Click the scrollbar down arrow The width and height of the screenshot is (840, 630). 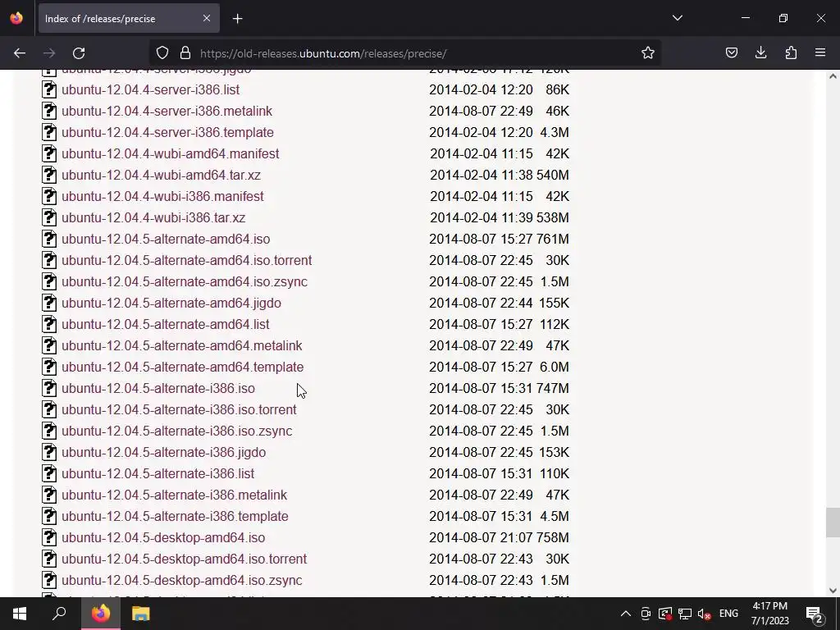point(833,591)
